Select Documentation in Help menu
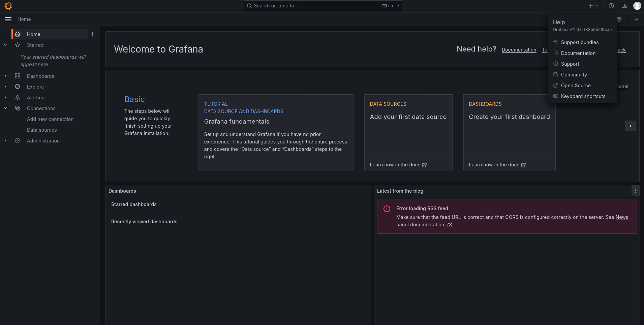This screenshot has width=644, height=325. (582, 53)
